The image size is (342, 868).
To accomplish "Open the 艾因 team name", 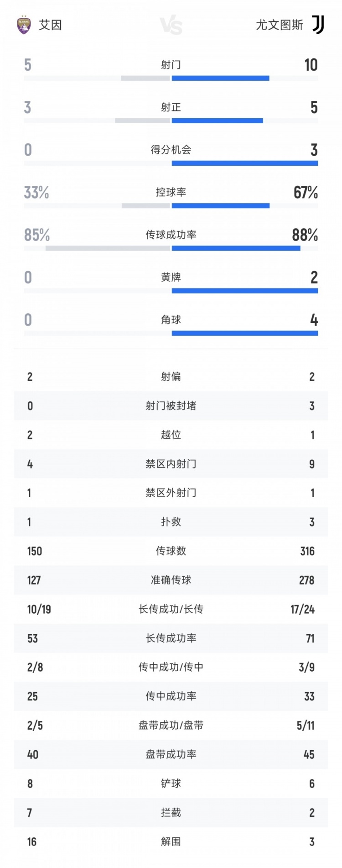I will (50, 25).
